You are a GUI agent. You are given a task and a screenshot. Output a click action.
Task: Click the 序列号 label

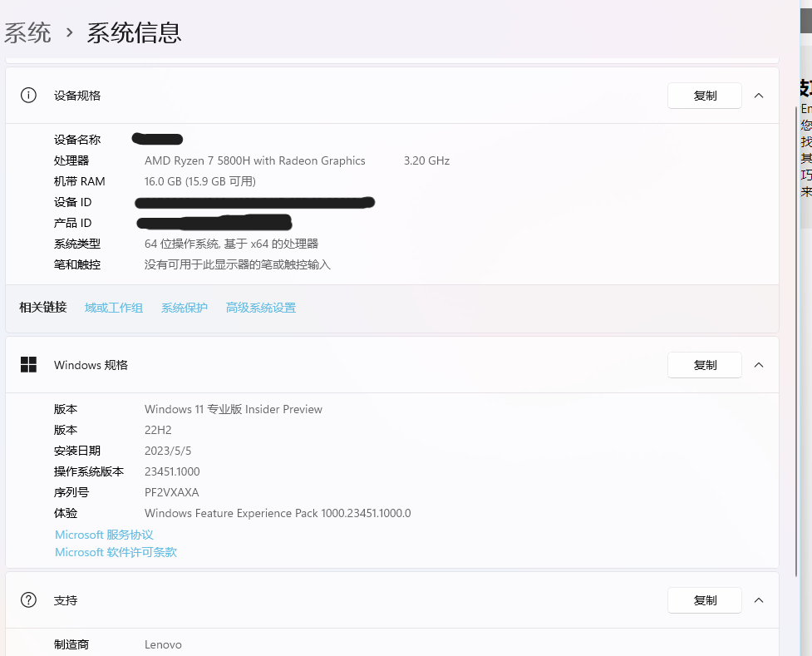coord(71,492)
